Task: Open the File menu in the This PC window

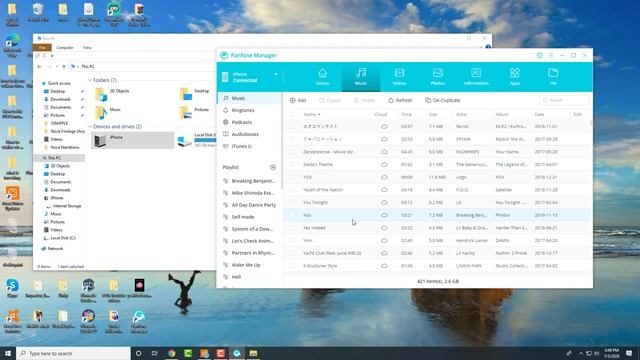Action: pos(42,48)
